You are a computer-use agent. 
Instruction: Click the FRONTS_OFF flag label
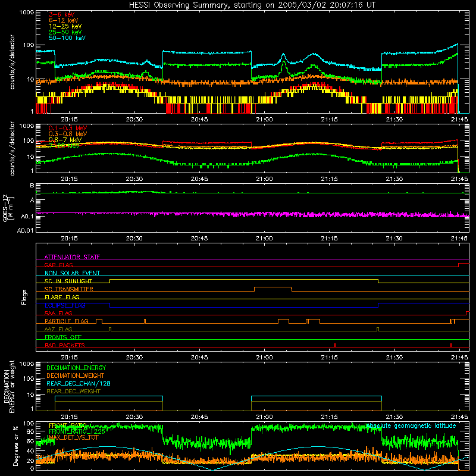[63, 337]
